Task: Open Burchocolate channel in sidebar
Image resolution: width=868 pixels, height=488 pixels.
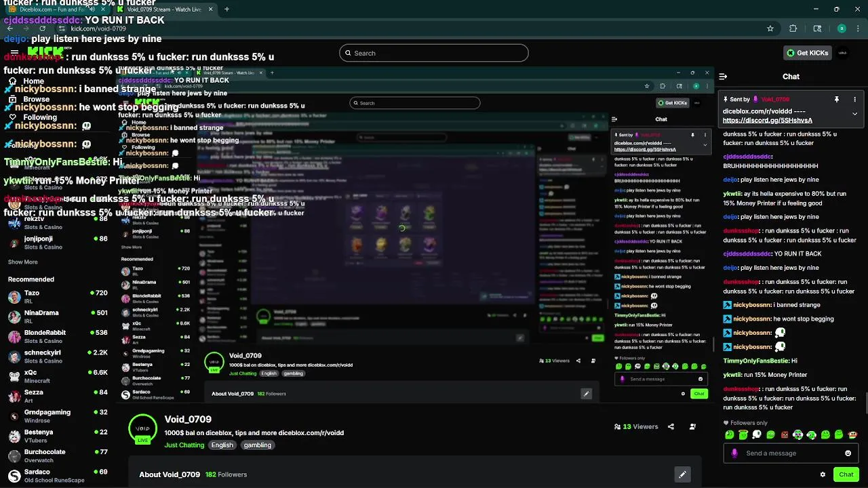Action: (58, 456)
